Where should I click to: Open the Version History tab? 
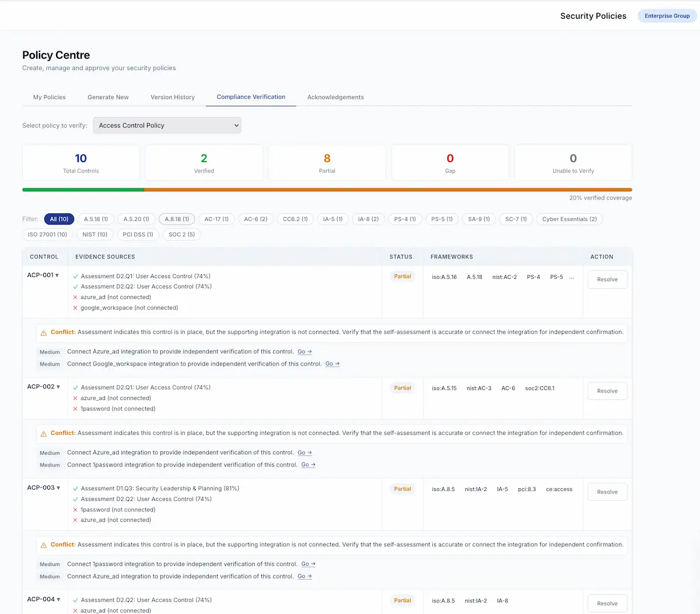[x=172, y=97]
